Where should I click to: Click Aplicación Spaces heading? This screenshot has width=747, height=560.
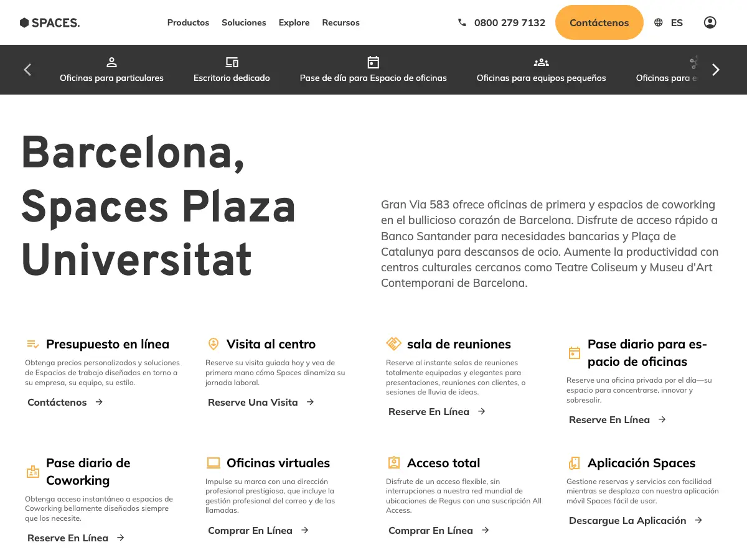(641, 463)
